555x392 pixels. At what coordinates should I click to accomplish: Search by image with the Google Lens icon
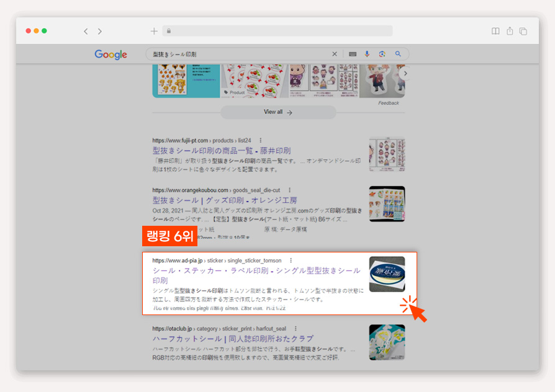[x=382, y=54]
